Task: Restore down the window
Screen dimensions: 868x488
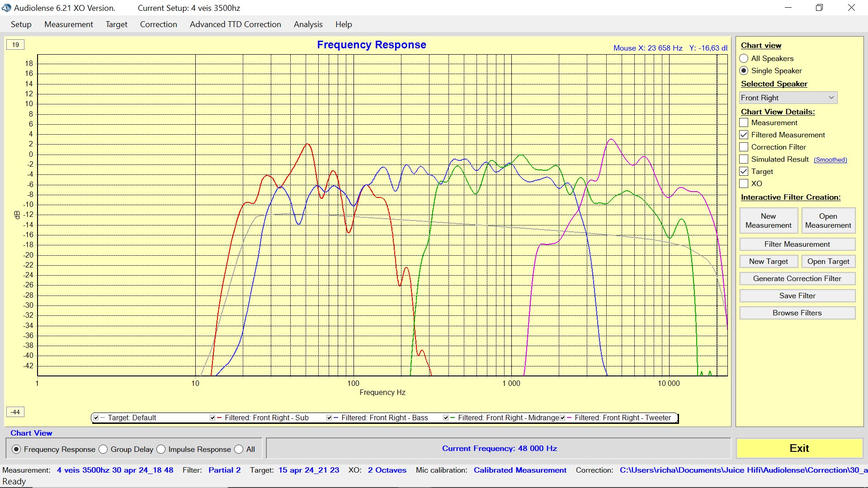Action: tap(819, 8)
